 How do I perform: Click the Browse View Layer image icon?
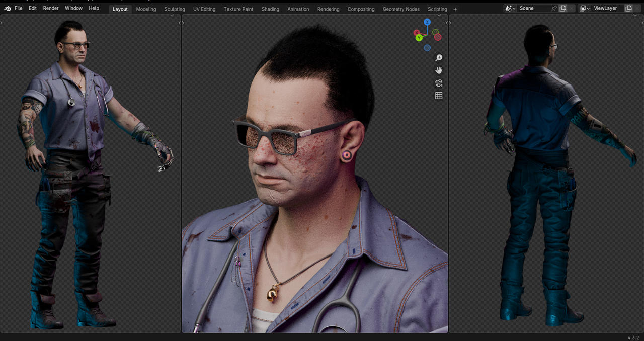584,8
